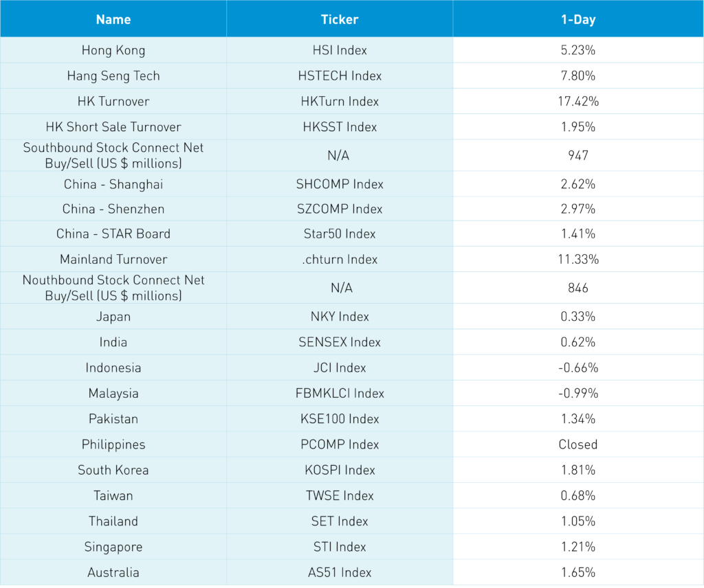Select Mainland Turnover 11.33% value
Viewport: 704px width, 588px height.
click(x=578, y=259)
